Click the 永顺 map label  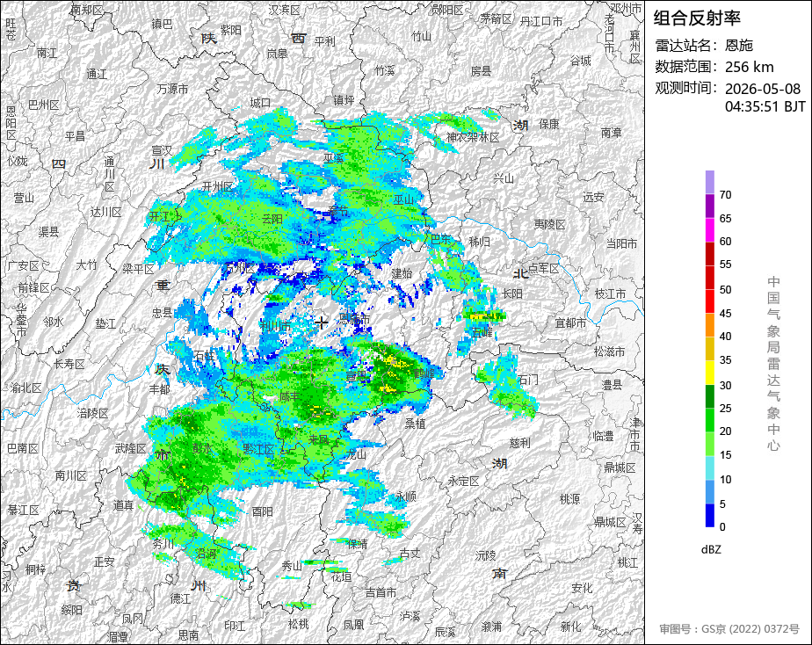click(405, 496)
